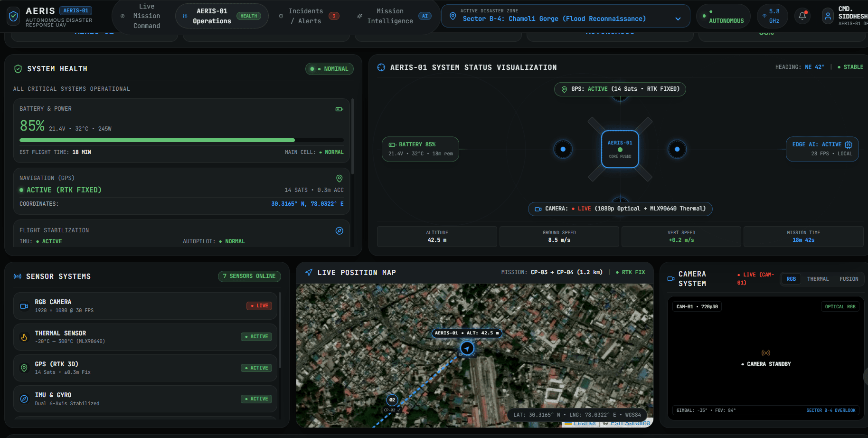The image size is (868, 438).
Task: Click the LIVE badge on RGB Camera row
Action: 259,306
